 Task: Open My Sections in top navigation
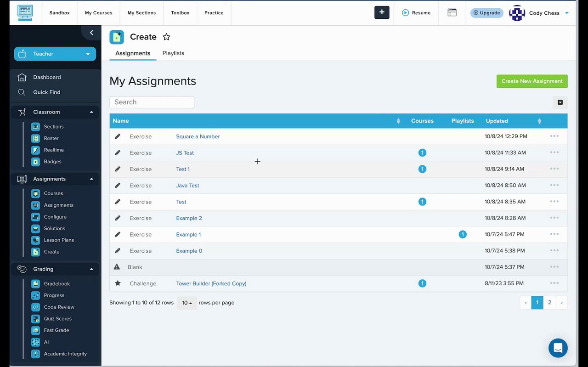141,13
